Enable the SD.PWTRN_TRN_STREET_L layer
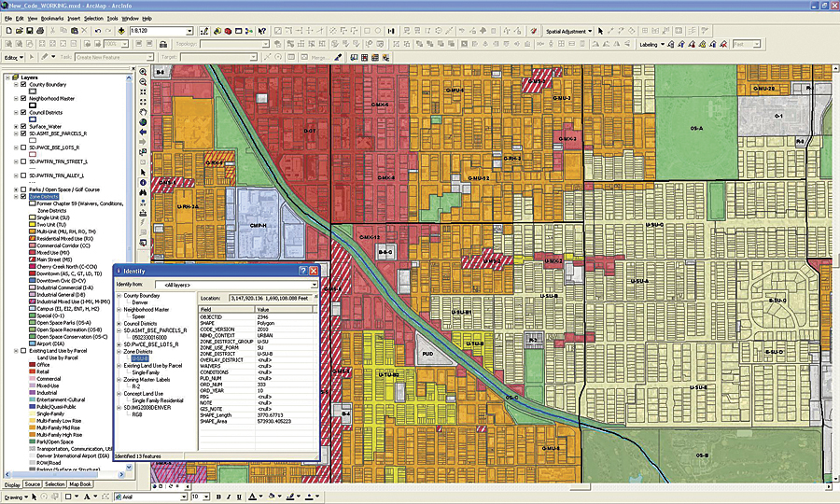 click(23, 161)
